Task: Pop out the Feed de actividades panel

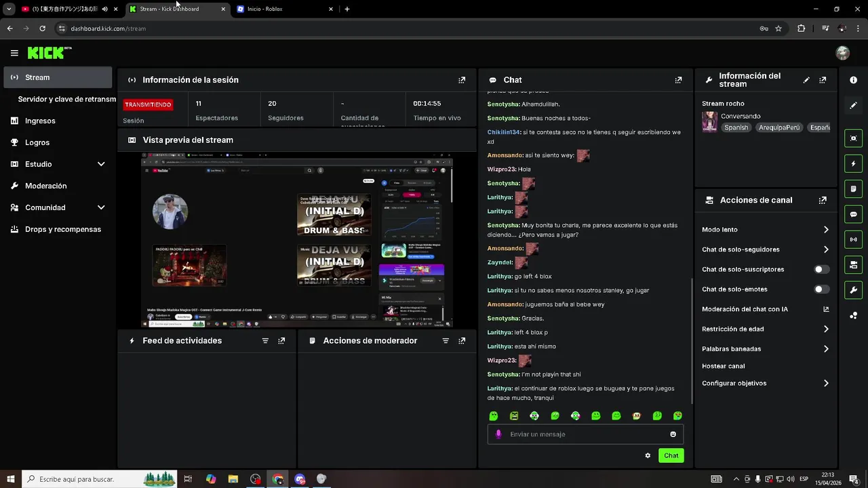Action: tap(281, 341)
